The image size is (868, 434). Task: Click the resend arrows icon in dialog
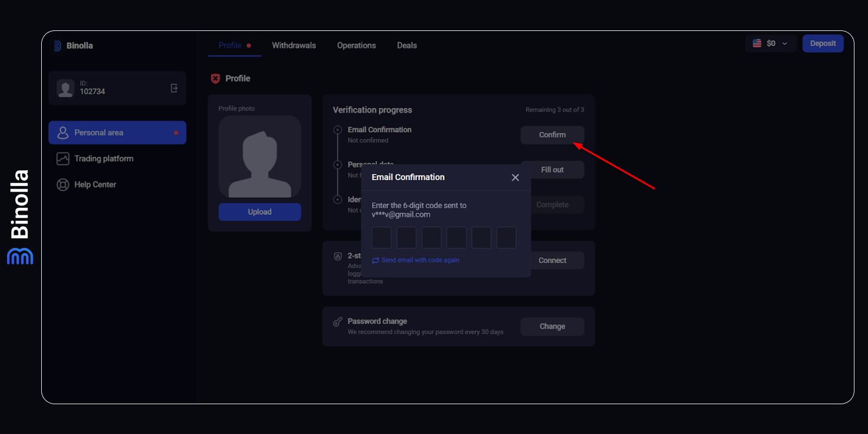click(375, 260)
